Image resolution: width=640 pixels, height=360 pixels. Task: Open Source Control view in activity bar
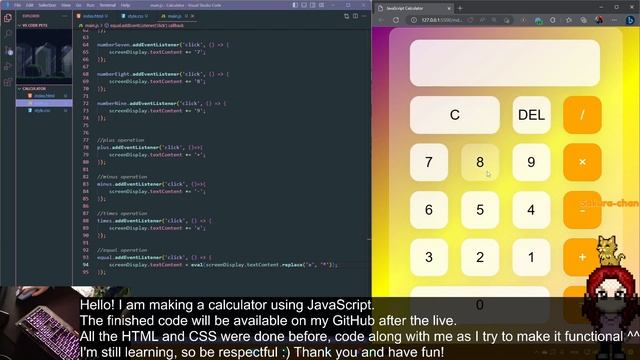[8, 50]
